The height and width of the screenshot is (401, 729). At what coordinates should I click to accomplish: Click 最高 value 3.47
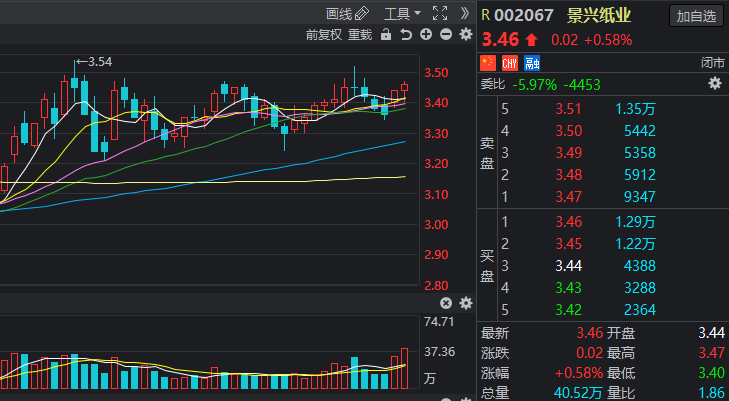tap(712, 353)
